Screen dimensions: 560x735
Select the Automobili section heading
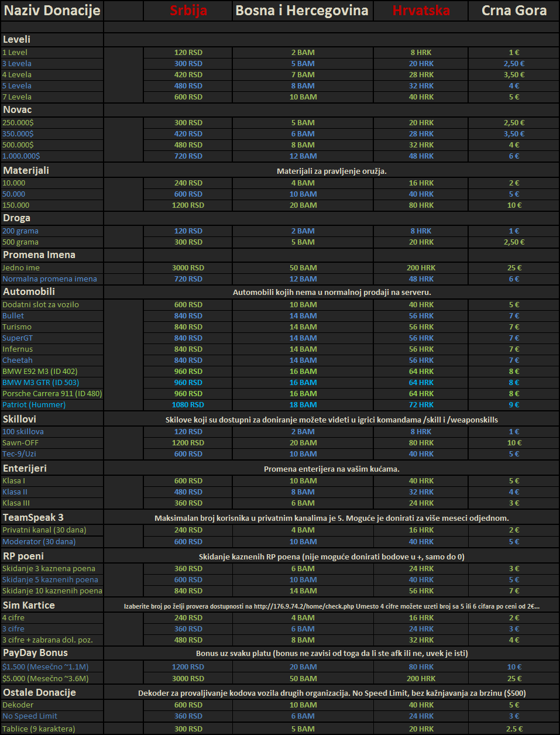click(29, 291)
